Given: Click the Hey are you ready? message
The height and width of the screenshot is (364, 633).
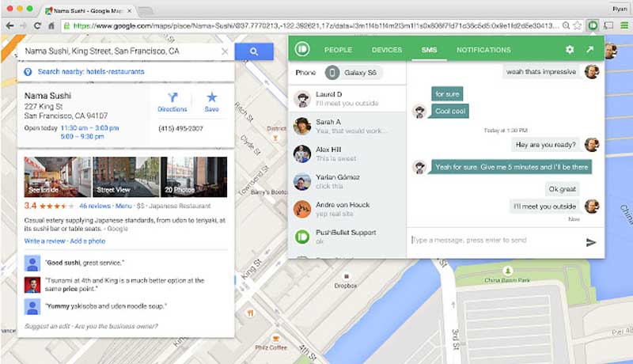Looking at the screenshot, I should pyautogui.click(x=545, y=145).
